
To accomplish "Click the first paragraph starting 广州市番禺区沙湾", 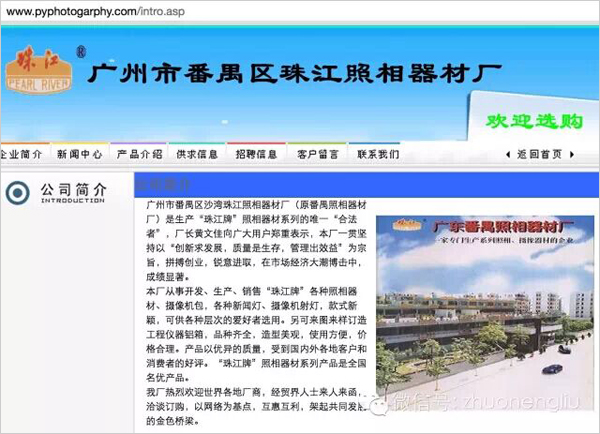I will click(x=256, y=241).
